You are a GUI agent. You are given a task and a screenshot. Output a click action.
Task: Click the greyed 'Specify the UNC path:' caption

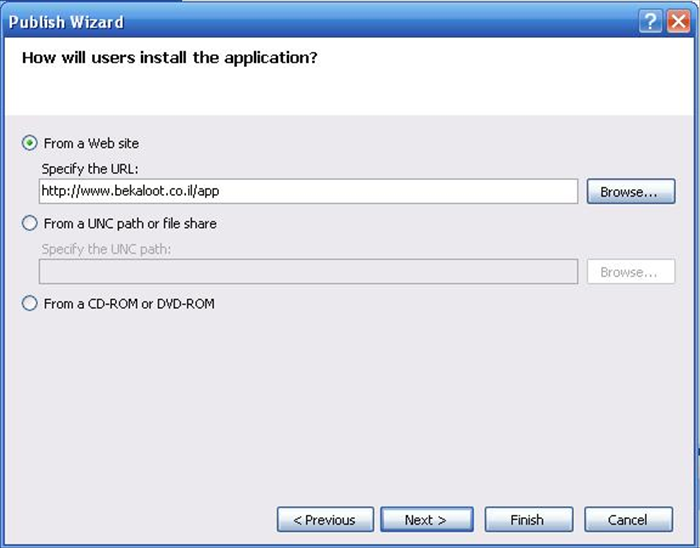point(106,249)
